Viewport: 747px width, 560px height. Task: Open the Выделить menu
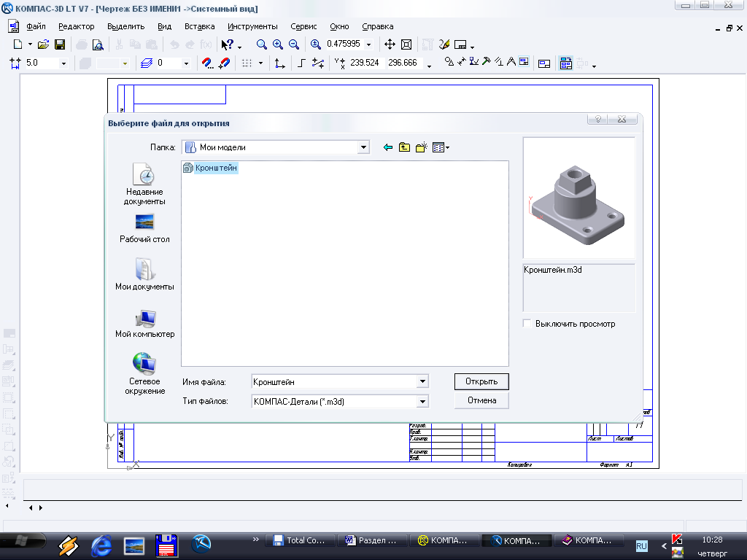pos(125,27)
